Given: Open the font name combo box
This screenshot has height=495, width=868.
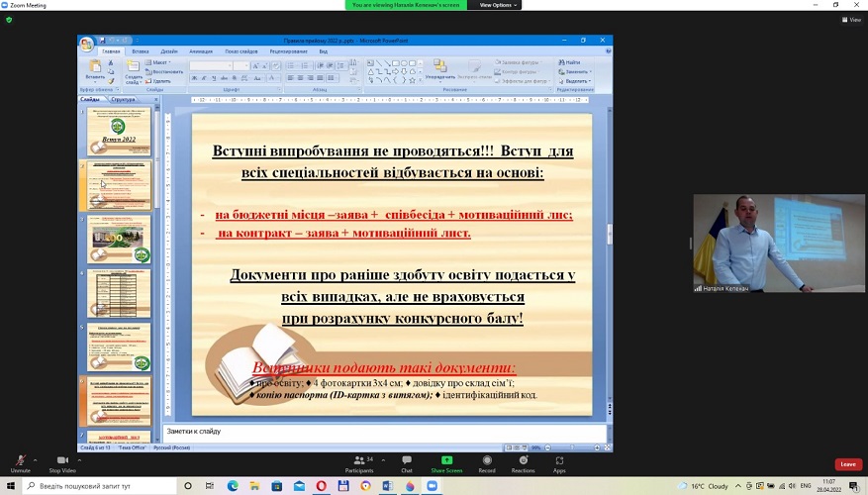Looking at the screenshot, I should point(211,66).
